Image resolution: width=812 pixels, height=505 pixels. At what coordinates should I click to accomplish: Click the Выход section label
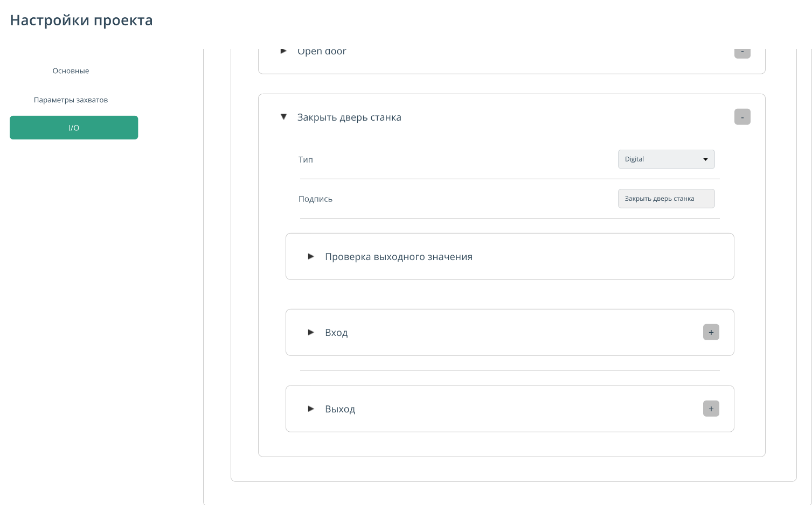point(340,409)
